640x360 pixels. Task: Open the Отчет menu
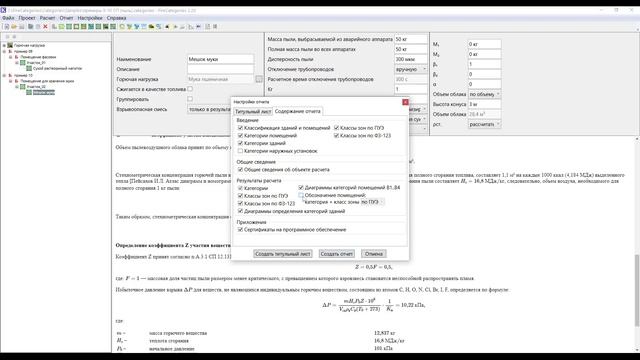(66, 18)
